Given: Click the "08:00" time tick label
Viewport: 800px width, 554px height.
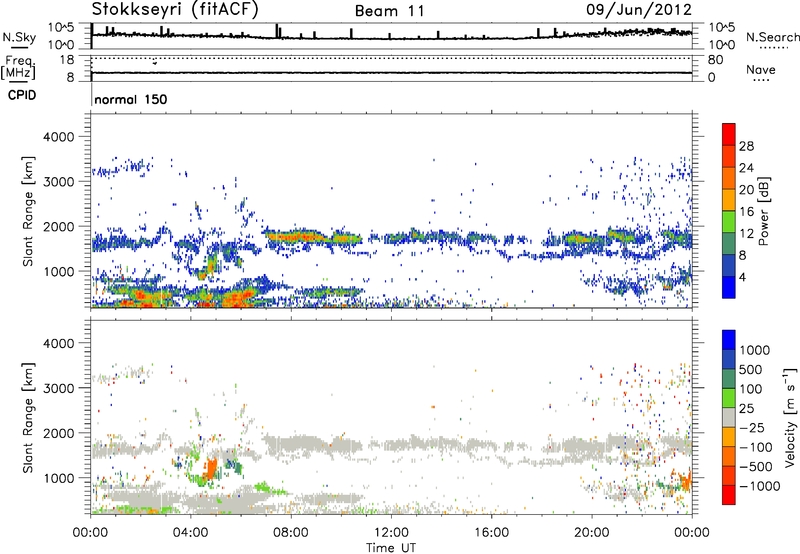Looking at the screenshot, I should [291, 533].
